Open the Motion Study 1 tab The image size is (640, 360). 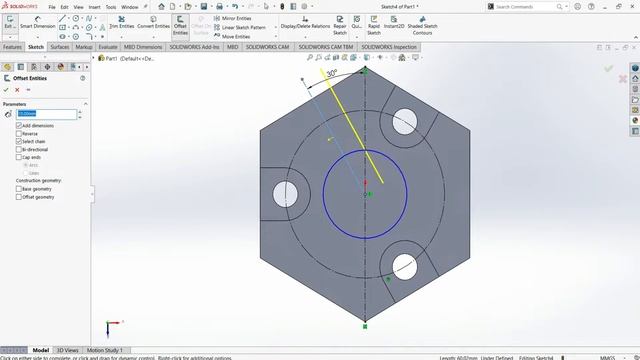pyautogui.click(x=104, y=350)
